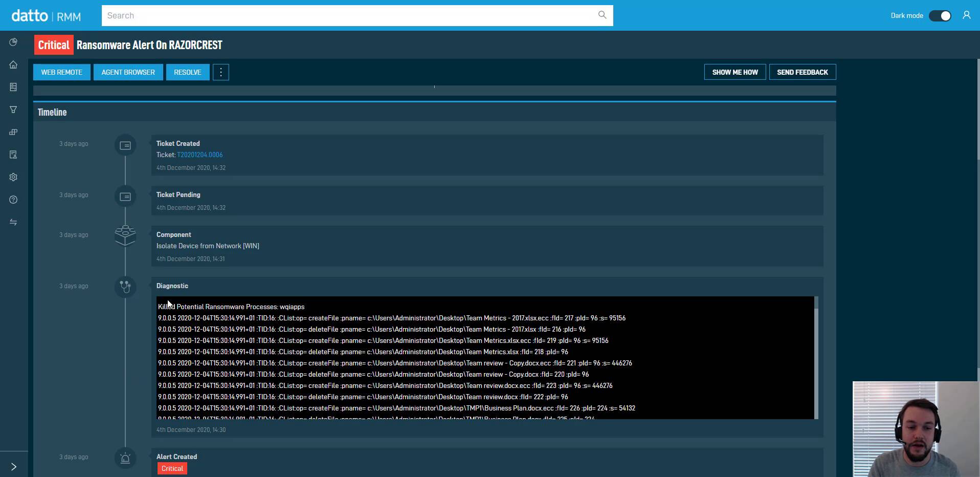Open the three-dot more actions menu
The width and height of the screenshot is (980, 477).
pyautogui.click(x=221, y=72)
